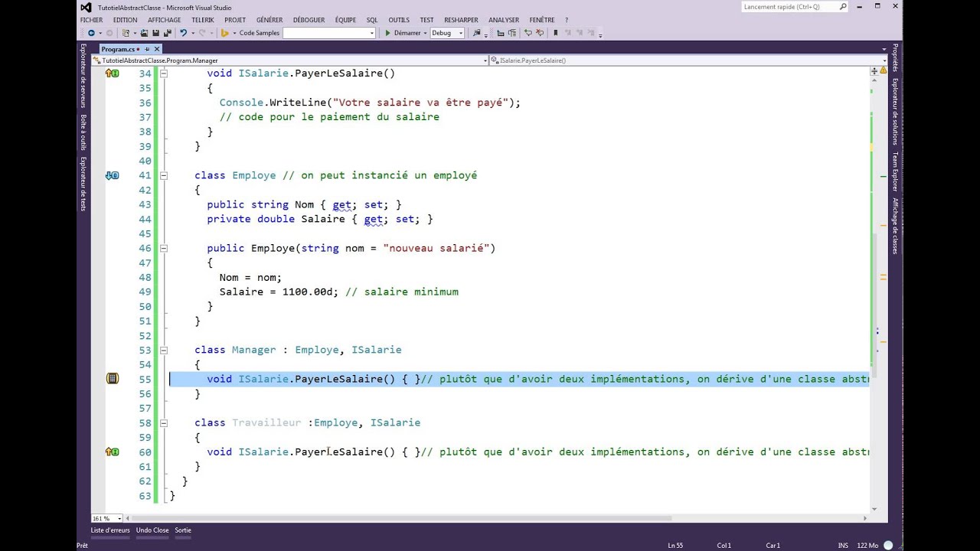Image resolution: width=980 pixels, height=551 pixels.
Task: Open the OUTILS menu
Action: (x=399, y=20)
